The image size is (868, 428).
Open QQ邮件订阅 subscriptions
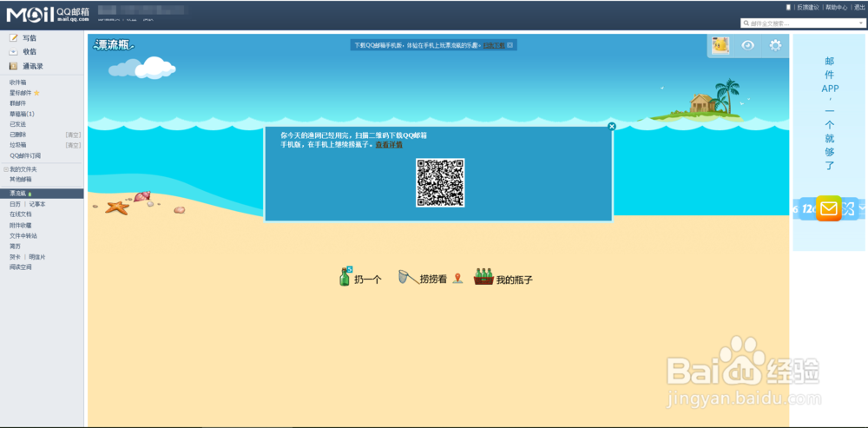coord(25,155)
